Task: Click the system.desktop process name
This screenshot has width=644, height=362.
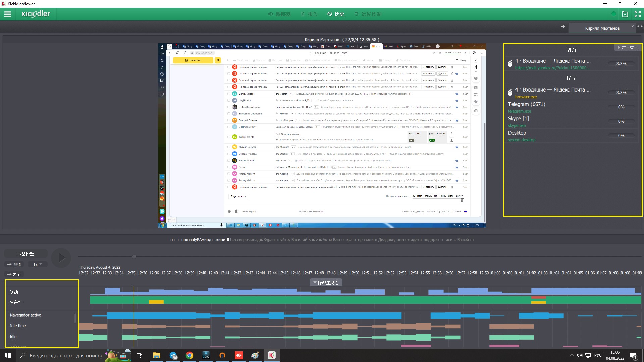Action: [522, 140]
